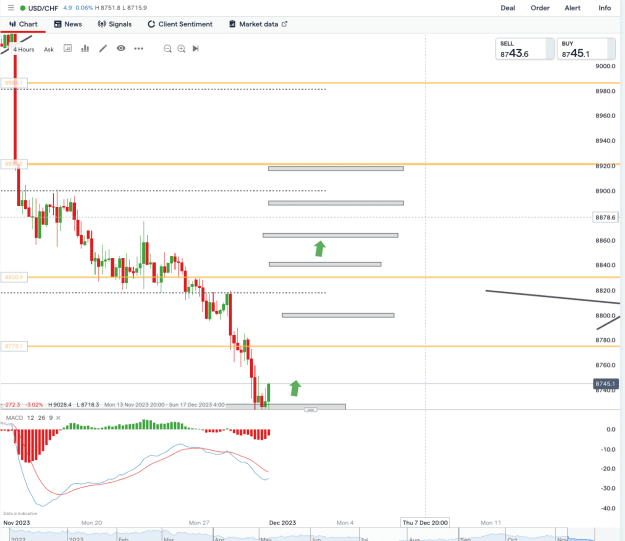Open the three-dots more options menu
This screenshot has width=625, height=541.
pos(138,48)
